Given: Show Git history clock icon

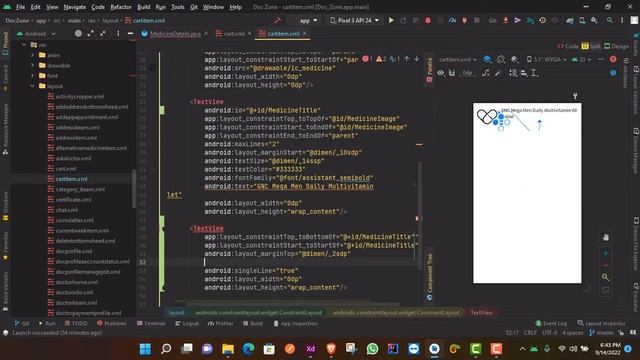Looking at the screenshot, I should [542, 20].
